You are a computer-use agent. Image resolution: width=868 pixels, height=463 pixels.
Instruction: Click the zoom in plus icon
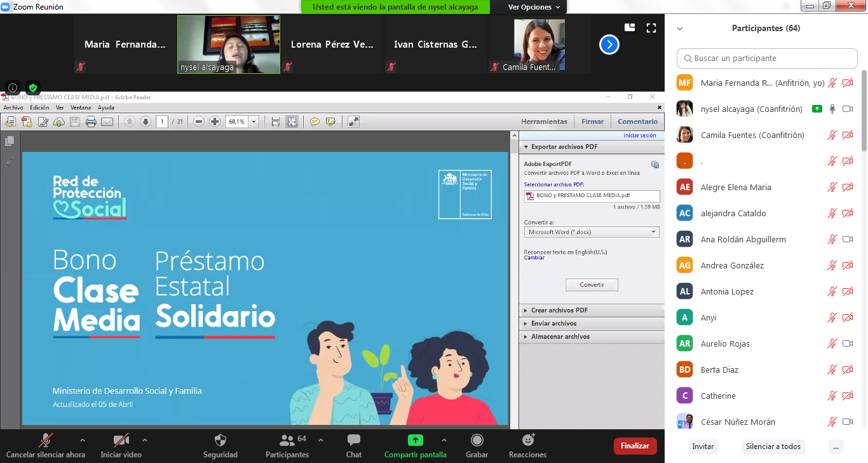pos(215,121)
